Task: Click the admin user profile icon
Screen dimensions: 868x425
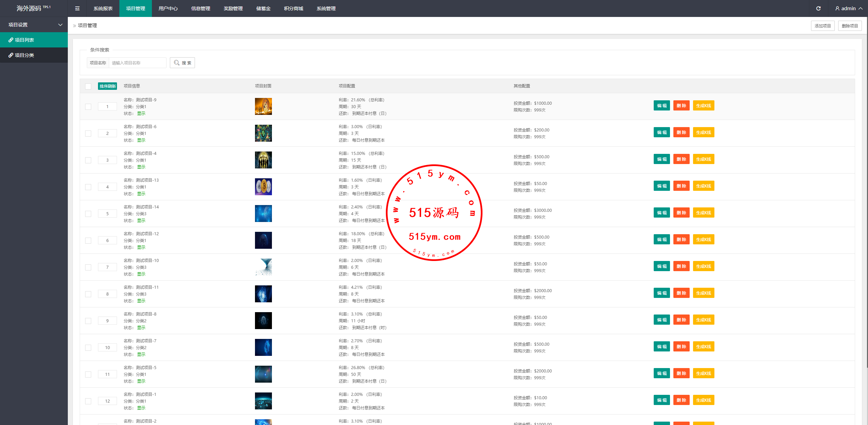Action: pos(837,8)
